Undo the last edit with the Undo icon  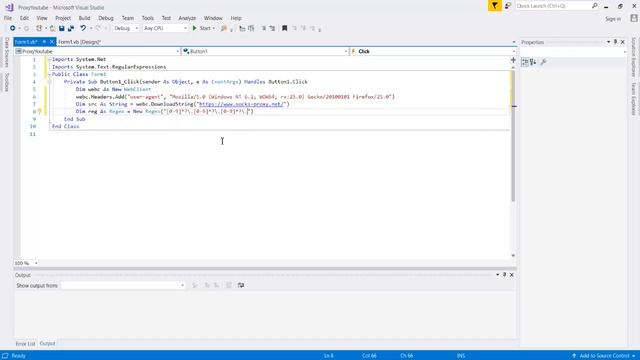(x=83, y=28)
